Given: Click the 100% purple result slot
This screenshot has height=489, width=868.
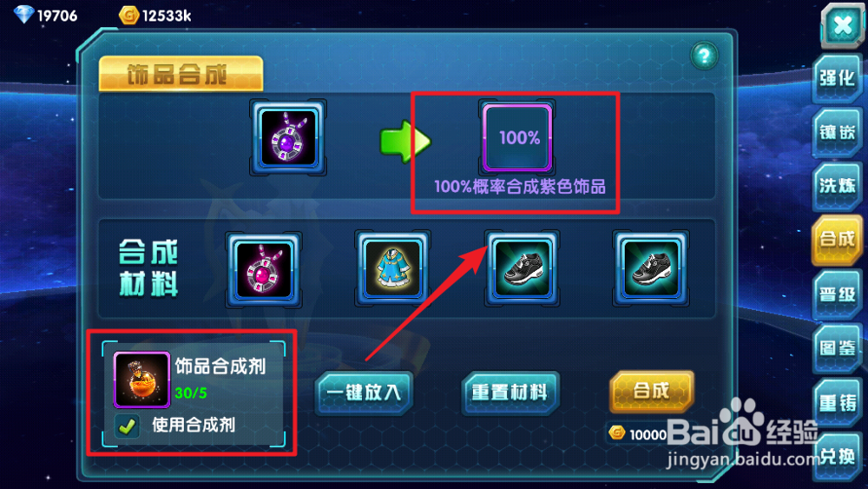Looking at the screenshot, I should tap(517, 138).
